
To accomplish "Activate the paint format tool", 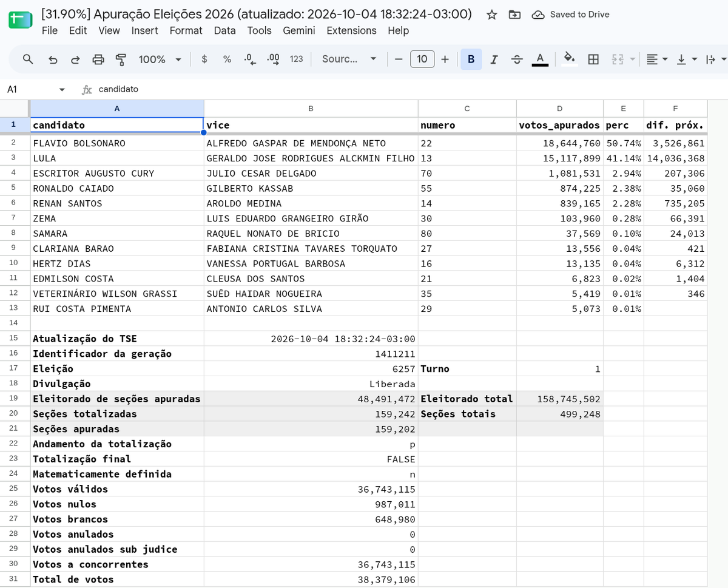I will point(121,59).
